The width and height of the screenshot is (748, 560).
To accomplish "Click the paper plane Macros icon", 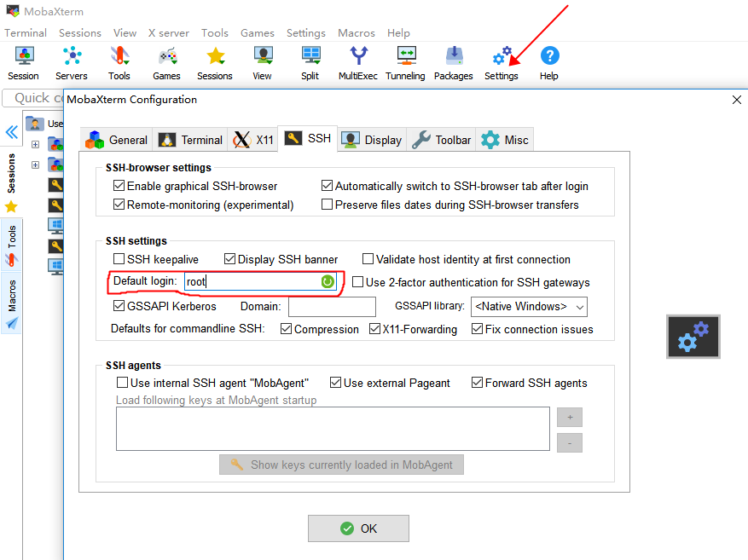I will point(11,324).
